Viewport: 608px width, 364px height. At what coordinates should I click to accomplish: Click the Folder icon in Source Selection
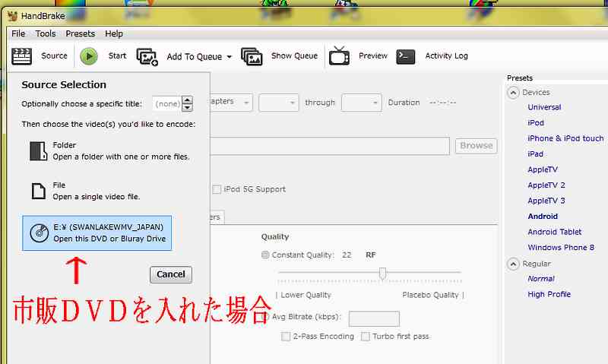click(38, 150)
